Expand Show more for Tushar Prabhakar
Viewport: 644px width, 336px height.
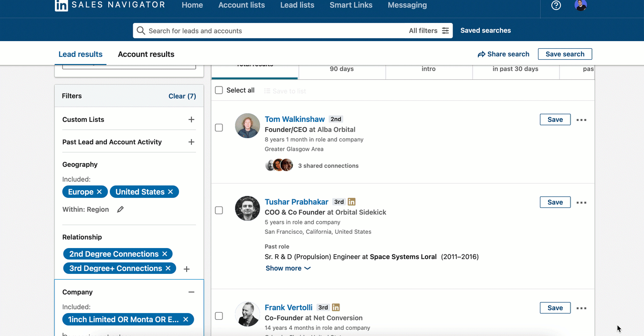point(288,268)
